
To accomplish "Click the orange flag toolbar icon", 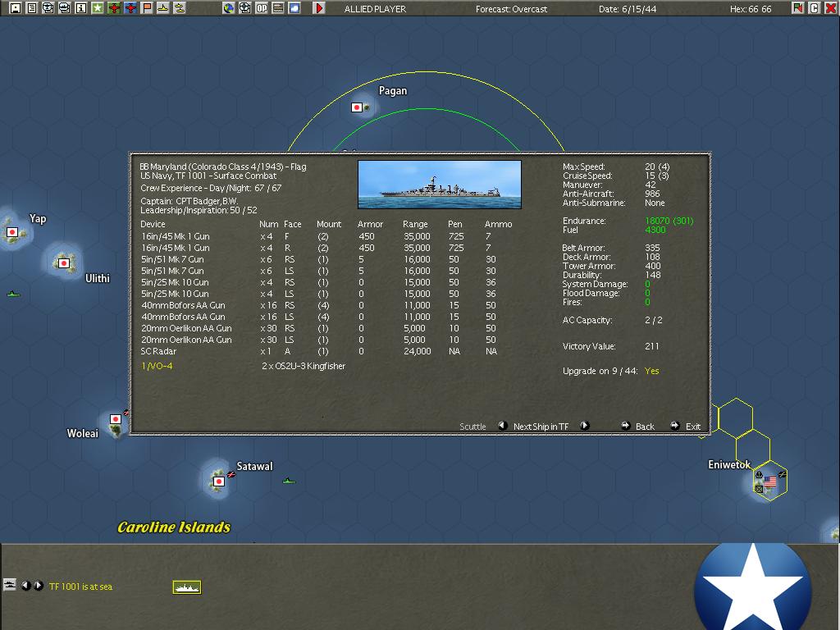I will pos(147,8).
